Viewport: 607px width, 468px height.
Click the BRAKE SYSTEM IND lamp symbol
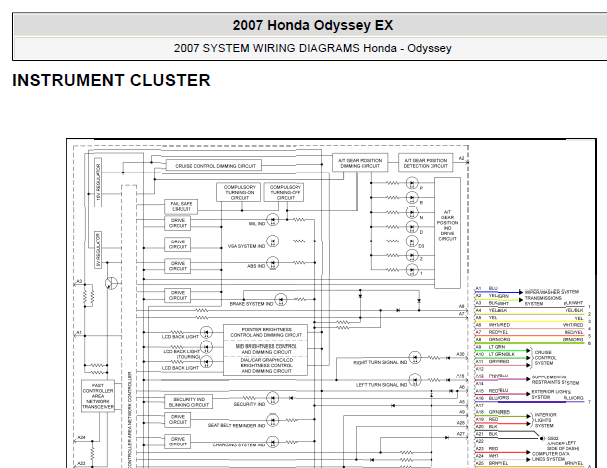pyautogui.click(x=281, y=300)
